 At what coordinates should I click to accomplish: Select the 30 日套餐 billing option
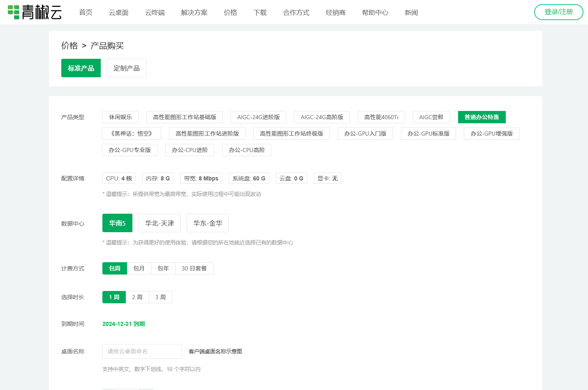click(x=194, y=268)
